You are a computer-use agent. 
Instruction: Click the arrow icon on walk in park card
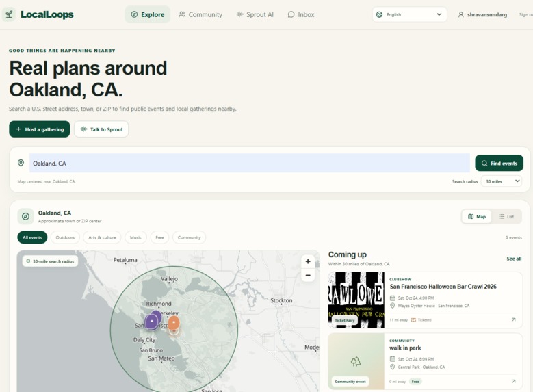(514, 382)
